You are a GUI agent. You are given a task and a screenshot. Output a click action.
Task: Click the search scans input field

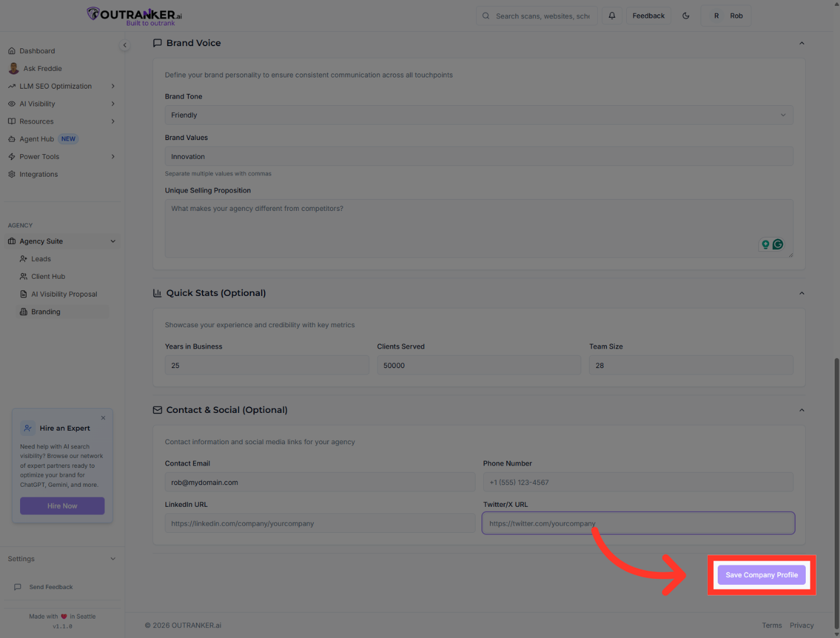(x=536, y=15)
